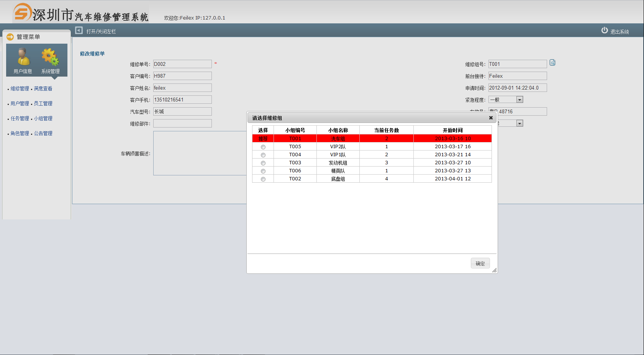Click the 选择 column header

(x=263, y=130)
